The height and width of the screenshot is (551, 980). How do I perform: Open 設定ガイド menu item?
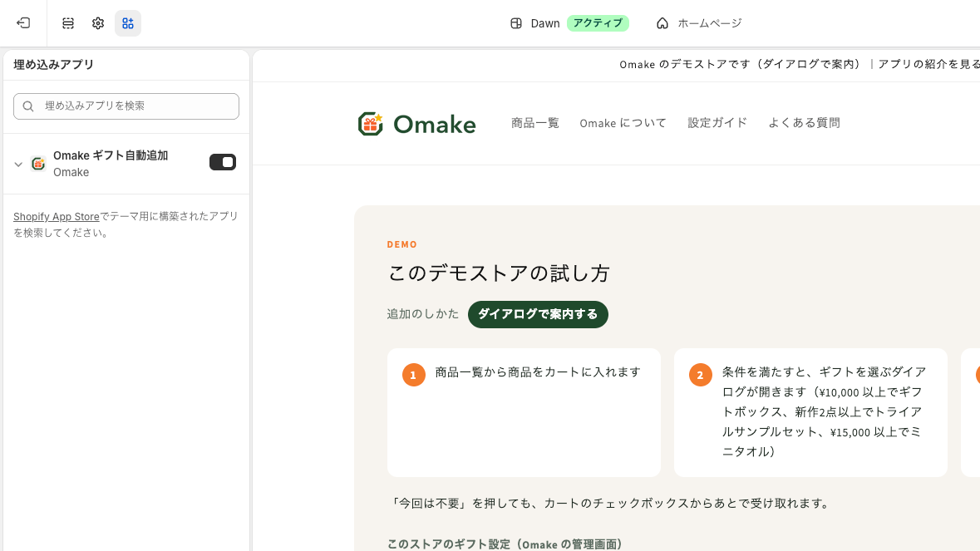[717, 123]
